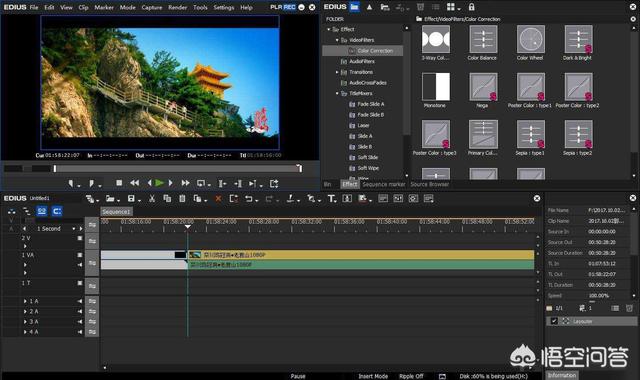Collapse the VideoFilters tree node

(x=337, y=40)
